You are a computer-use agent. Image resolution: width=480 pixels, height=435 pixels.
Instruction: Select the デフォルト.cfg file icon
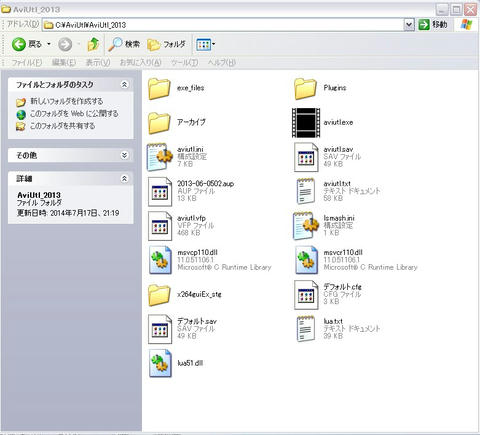pyautogui.click(x=306, y=295)
